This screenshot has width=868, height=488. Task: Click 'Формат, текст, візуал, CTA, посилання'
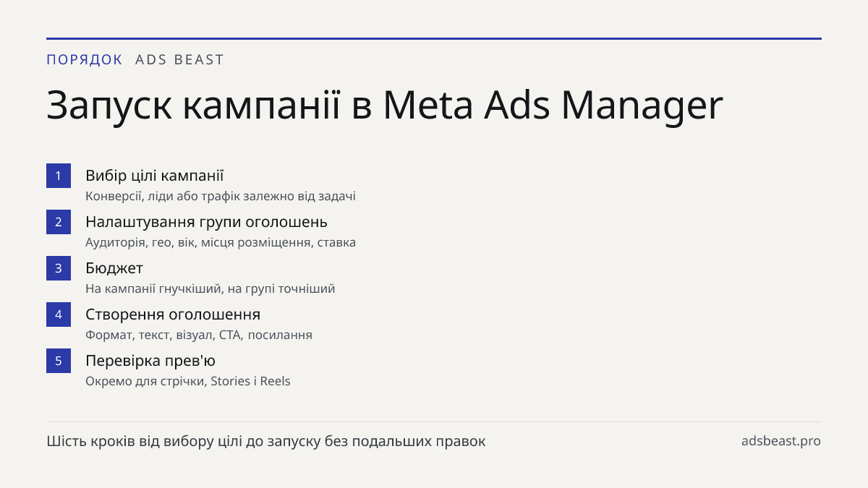(199, 335)
